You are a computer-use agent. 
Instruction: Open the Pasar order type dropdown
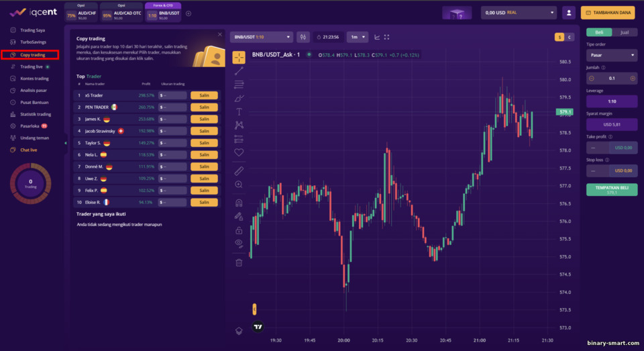[612, 55]
